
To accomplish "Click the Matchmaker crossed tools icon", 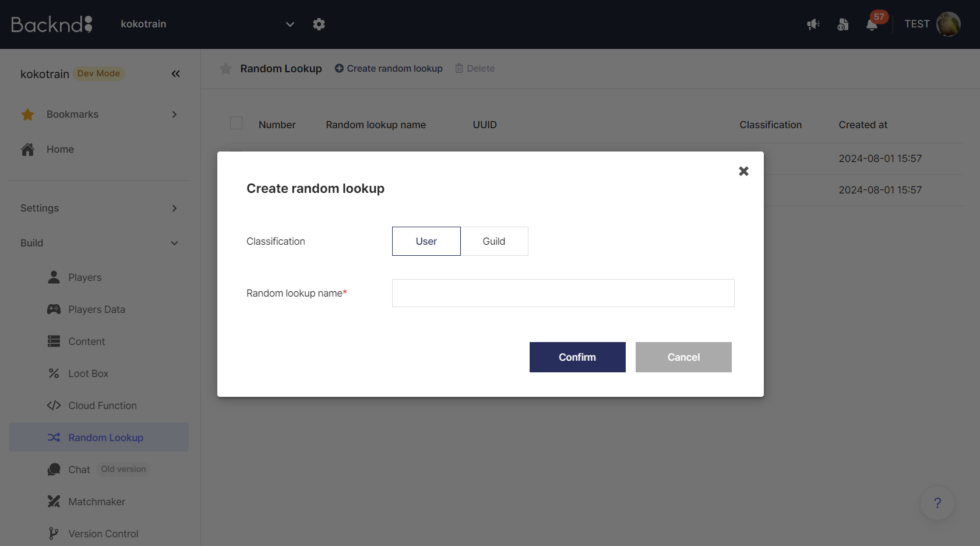I will (x=54, y=502).
